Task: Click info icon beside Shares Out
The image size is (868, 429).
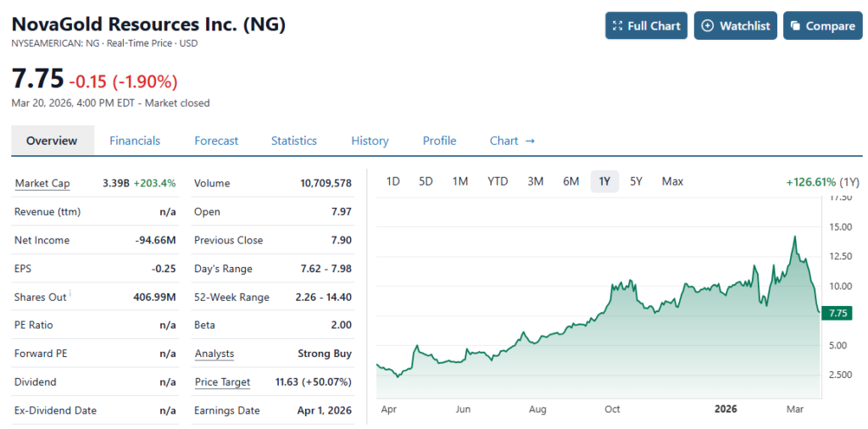Action: tap(70, 293)
